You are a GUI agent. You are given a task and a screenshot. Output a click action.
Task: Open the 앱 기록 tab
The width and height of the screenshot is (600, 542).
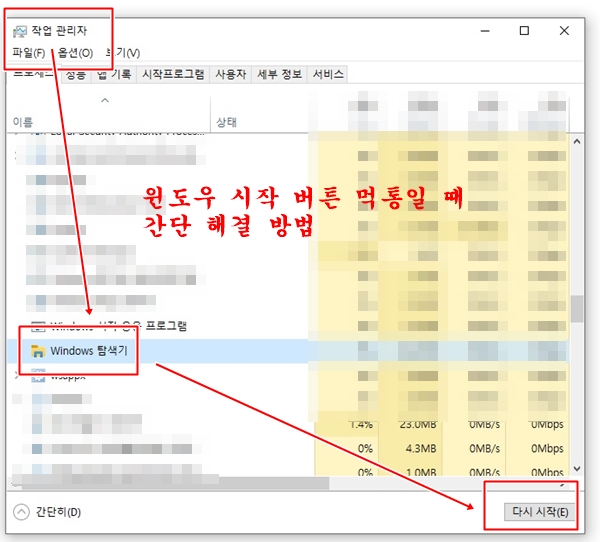(x=114, y=74)
